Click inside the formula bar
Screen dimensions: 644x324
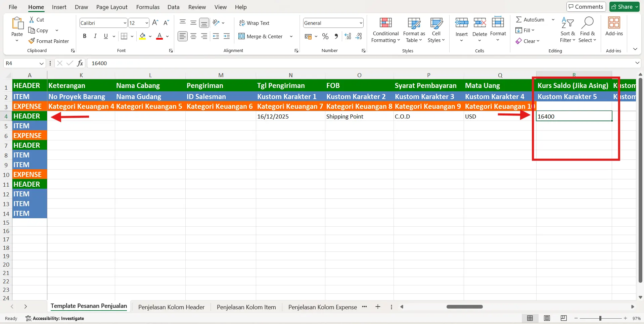coord(235,63)
